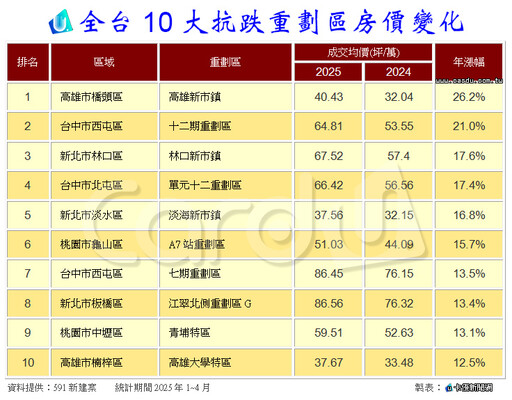This screenshot has height=400, width=512.
Task: Click the title 全台10大抗跌重劃區房價變化
Action: point(271,22)
